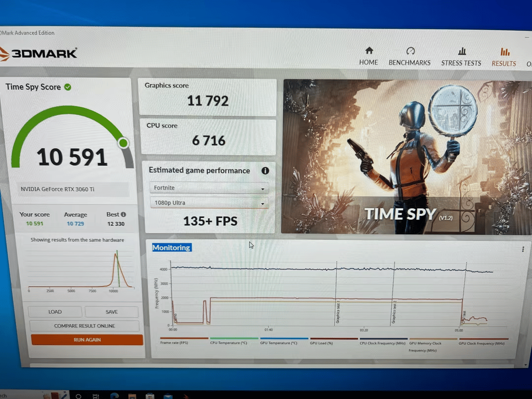Click Your score value 10 591

click(34, 224)
